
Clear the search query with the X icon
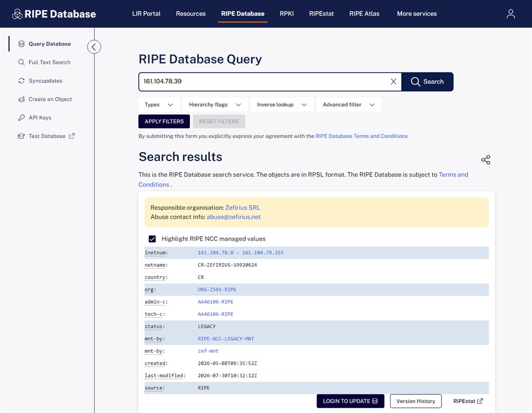[393, 81]
